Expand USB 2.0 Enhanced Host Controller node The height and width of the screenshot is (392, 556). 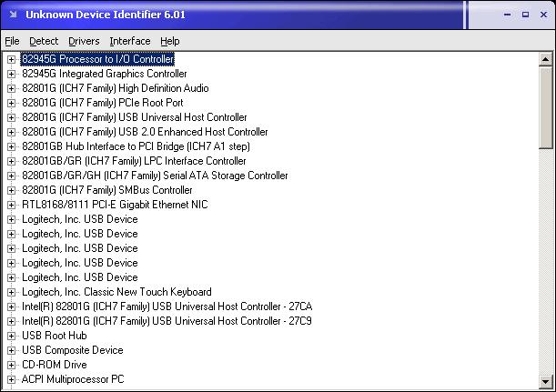tap(11, 132)
